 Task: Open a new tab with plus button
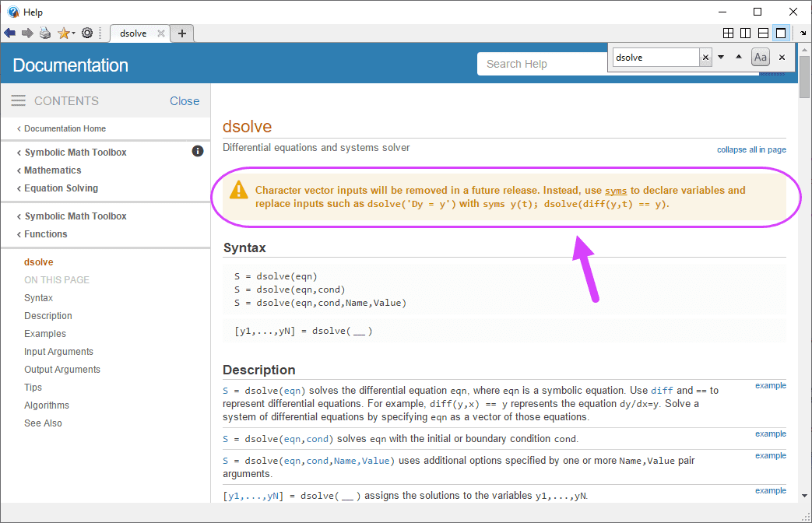tap(181, 33)
